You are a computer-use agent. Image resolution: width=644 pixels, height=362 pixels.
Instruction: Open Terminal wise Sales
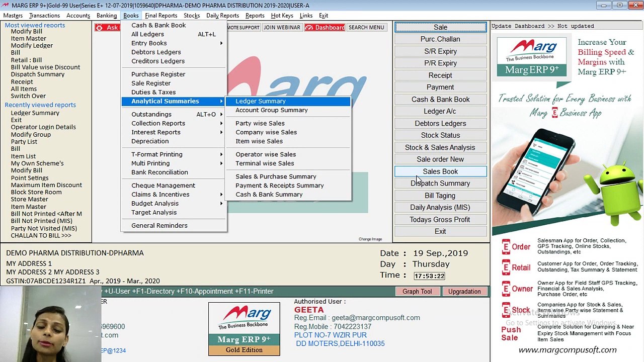[x=288, y=163]
